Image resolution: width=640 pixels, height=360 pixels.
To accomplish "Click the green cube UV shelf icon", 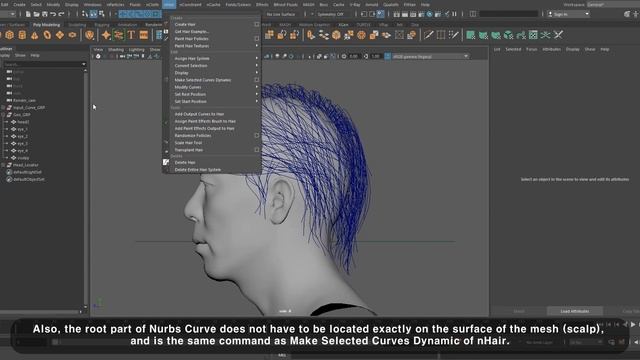I will pos(508,35).
